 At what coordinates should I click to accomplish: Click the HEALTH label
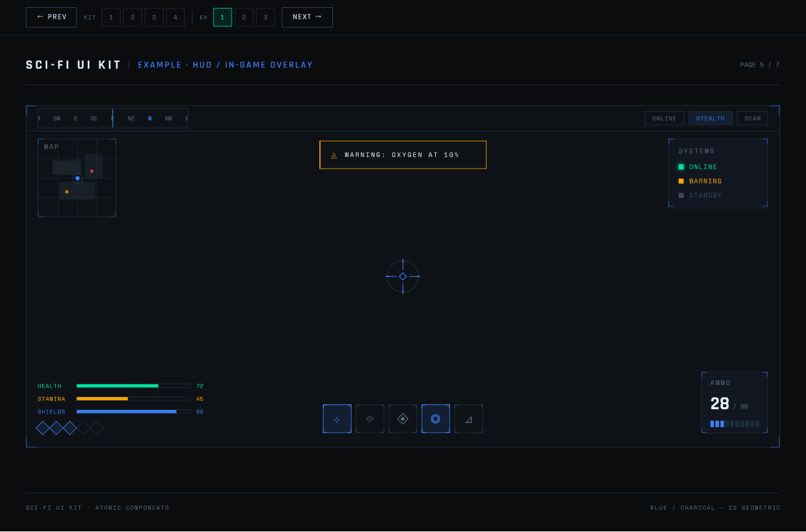pyautogui.click(x=49, y=386)
